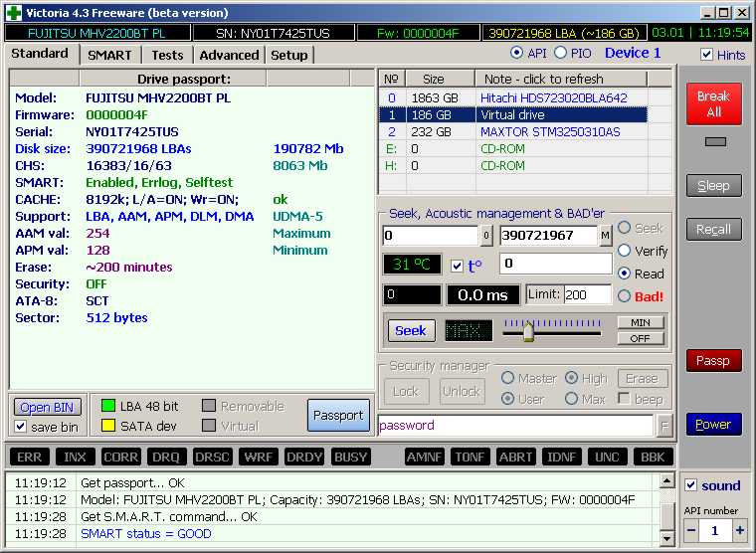This screenshot has height=553, width=756.
Task: Click the Seek button
Action: click(x=411, y=331)
